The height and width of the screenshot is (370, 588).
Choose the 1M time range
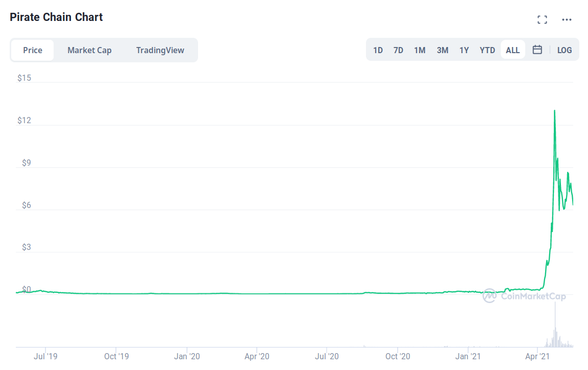click(x=420, y=50)
